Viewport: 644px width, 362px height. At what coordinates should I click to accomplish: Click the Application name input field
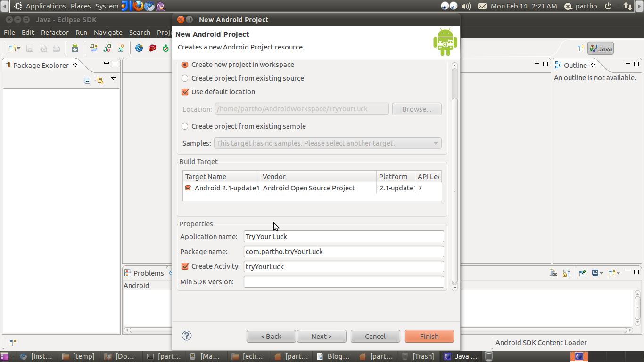[x=344, y=237]
